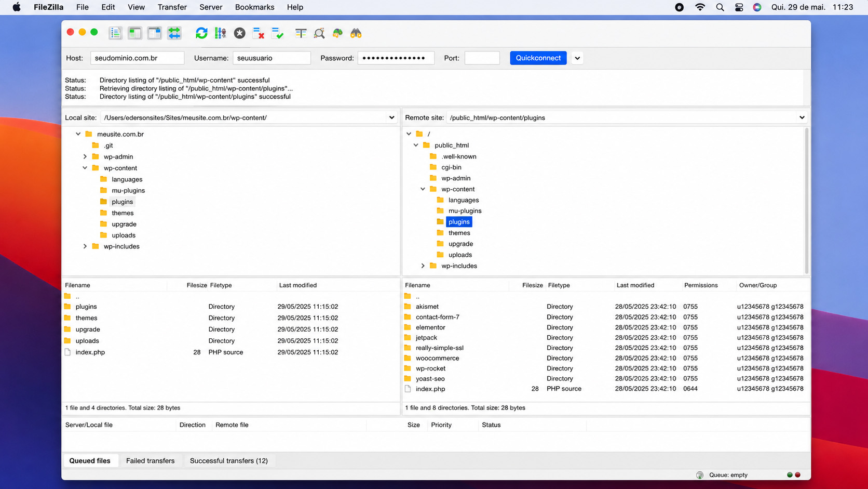
Task: Open remote file search binoculars icon
Action: point(356,33)
